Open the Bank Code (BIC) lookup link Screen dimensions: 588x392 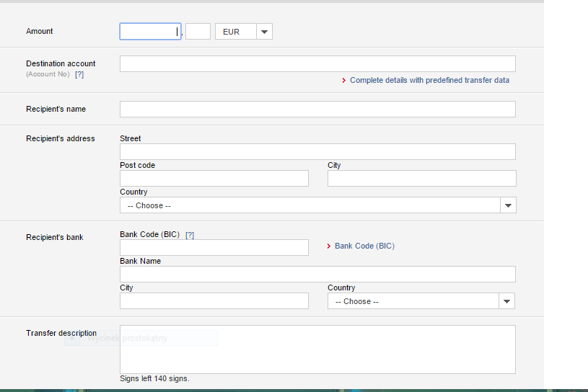tap(364, 246)
